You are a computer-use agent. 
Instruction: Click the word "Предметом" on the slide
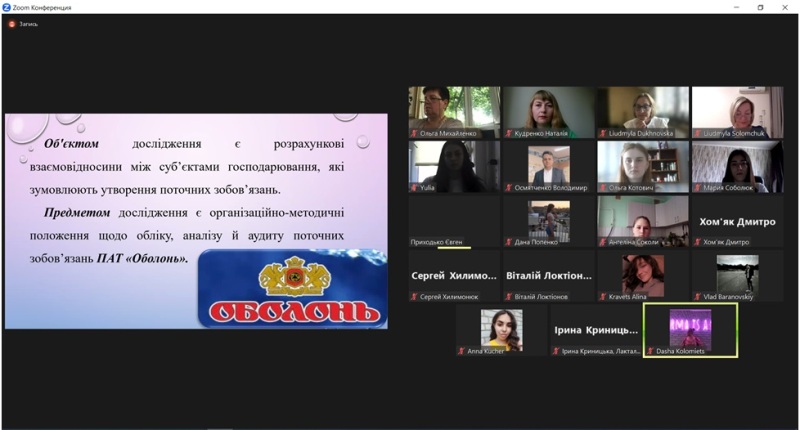pos(77,212)
